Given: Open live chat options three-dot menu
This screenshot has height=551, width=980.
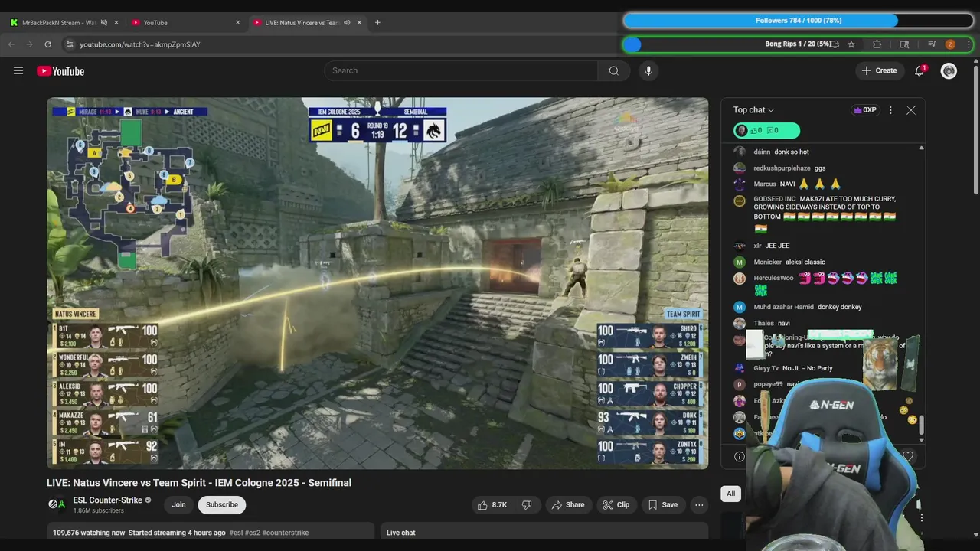Looking at the screenshot, I should pyautogui.click(x=890, y=110).
